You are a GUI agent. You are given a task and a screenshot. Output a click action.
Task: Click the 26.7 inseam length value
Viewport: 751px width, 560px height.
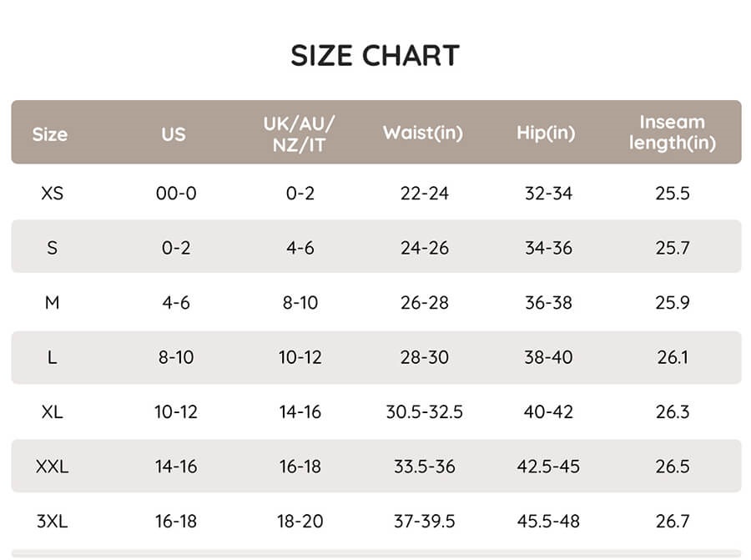pyautogui.click(x=672, y=522)
